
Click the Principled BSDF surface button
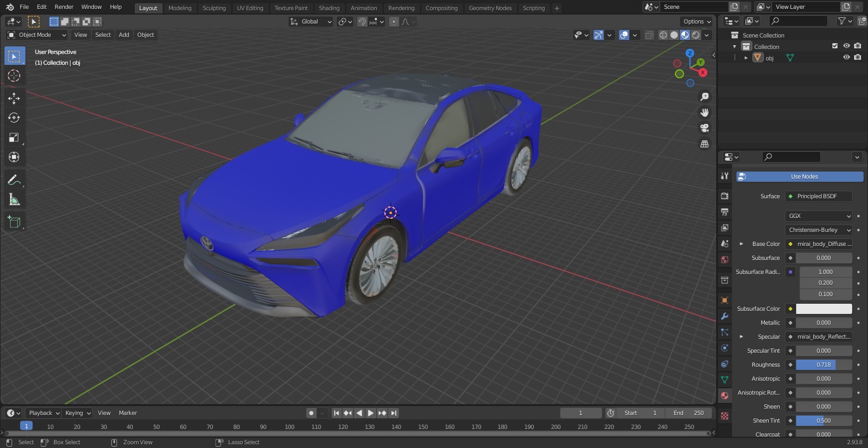(819, 196)
